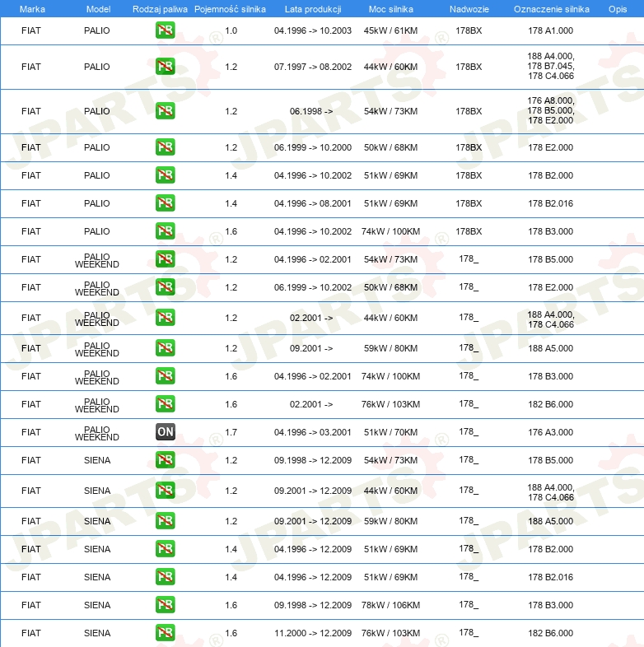Click petrol icon for Palio 74kW / 100KM row

165,231
